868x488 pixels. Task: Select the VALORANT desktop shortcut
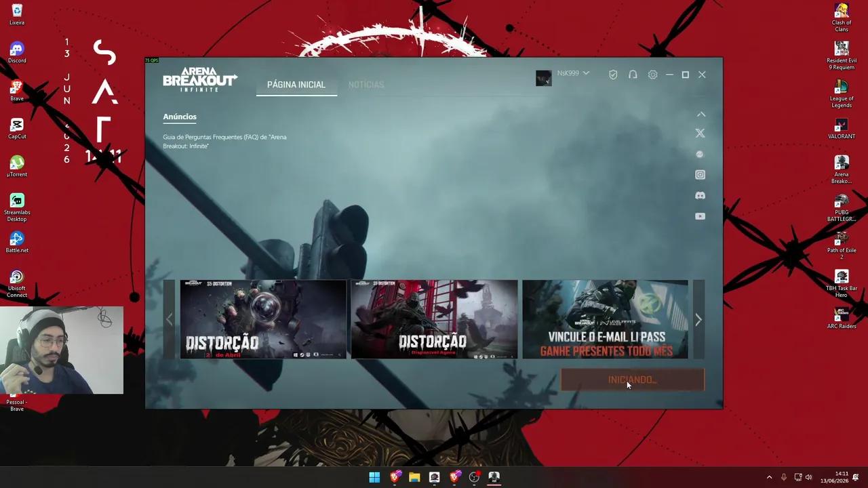[x=842, y=129]
